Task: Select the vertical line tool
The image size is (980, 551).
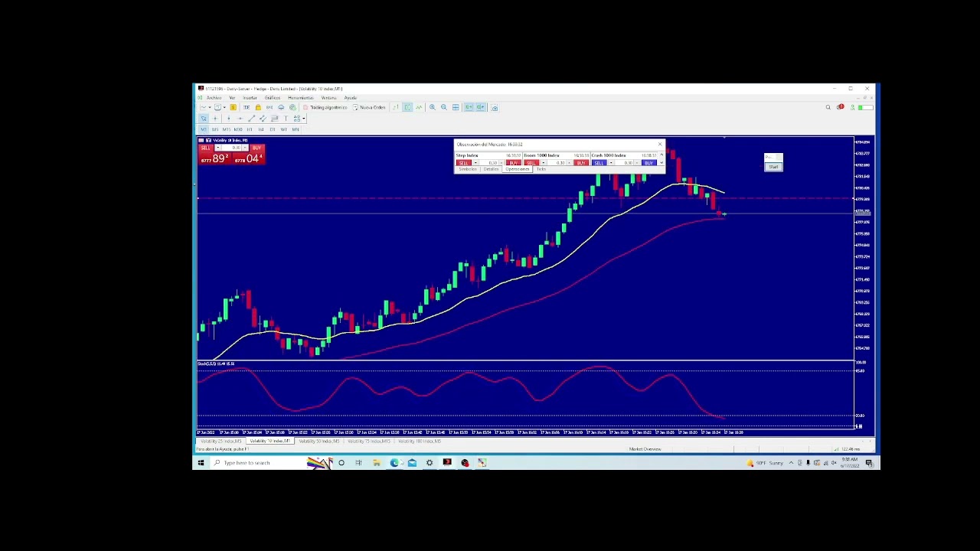Action: pos(228,119)
